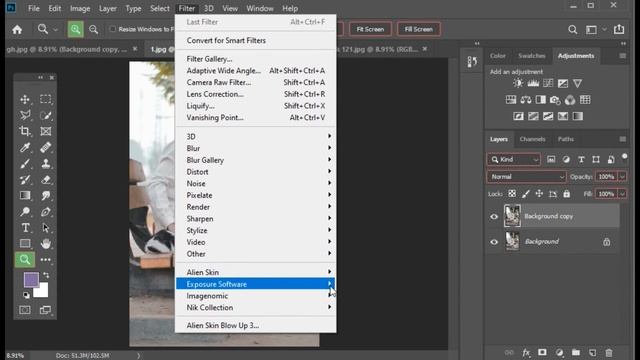Expand the Nik Collection submenu
Viewport: 640px width, 360px height.
[256, 308]
